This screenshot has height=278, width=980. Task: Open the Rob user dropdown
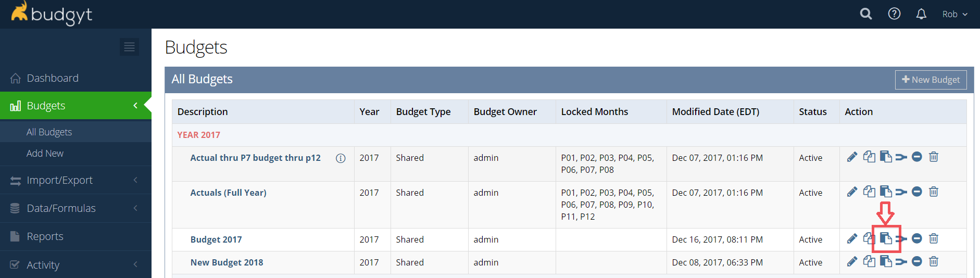954,14
